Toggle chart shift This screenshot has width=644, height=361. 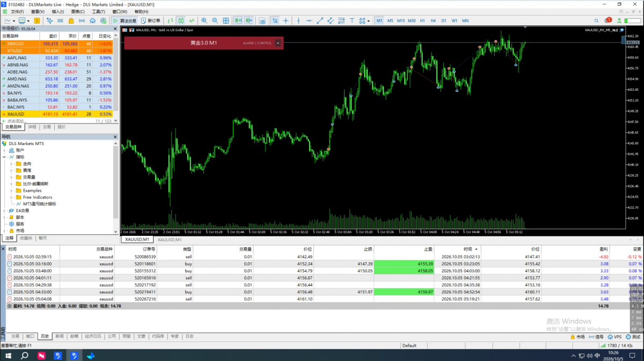point(250,20)
